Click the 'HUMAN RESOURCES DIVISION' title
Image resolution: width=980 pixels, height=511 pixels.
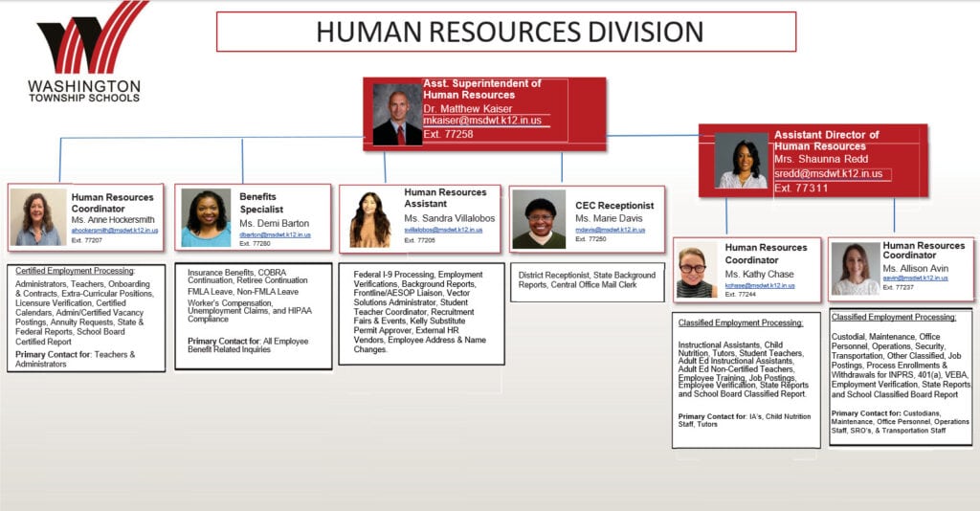coord(509,32)
